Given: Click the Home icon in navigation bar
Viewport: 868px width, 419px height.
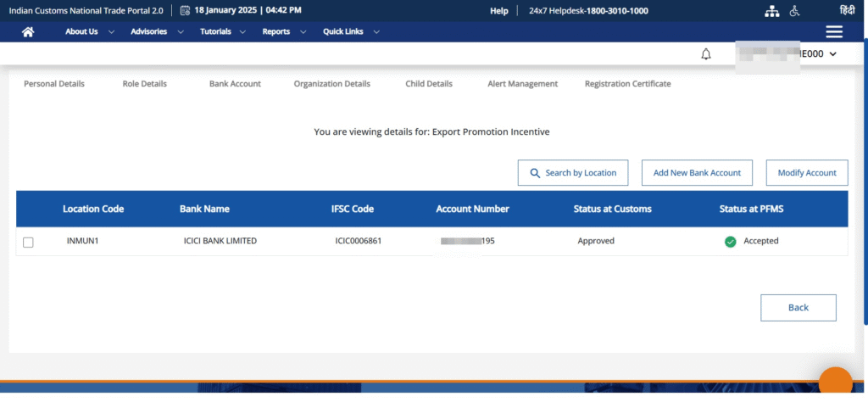Looking at the screenshot, I should (x=28, y=31).
